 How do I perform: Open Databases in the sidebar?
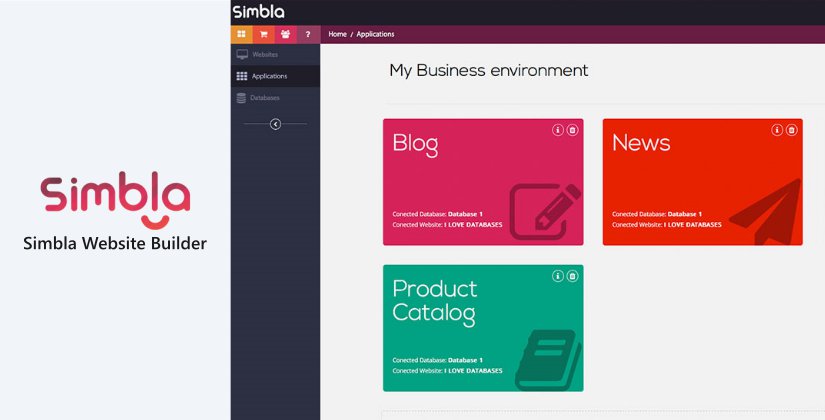click(x=264, y=98)
